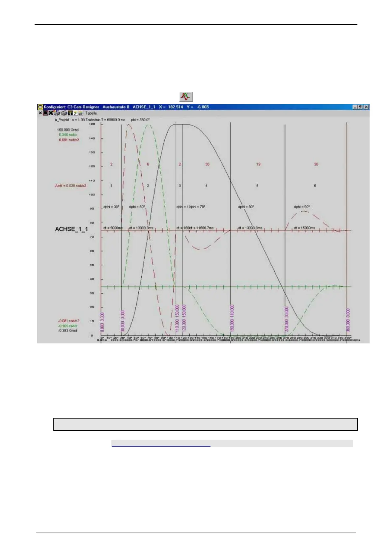Click the 'dt = 15000ms' label

pyautogui.click(x=304, y=228)
